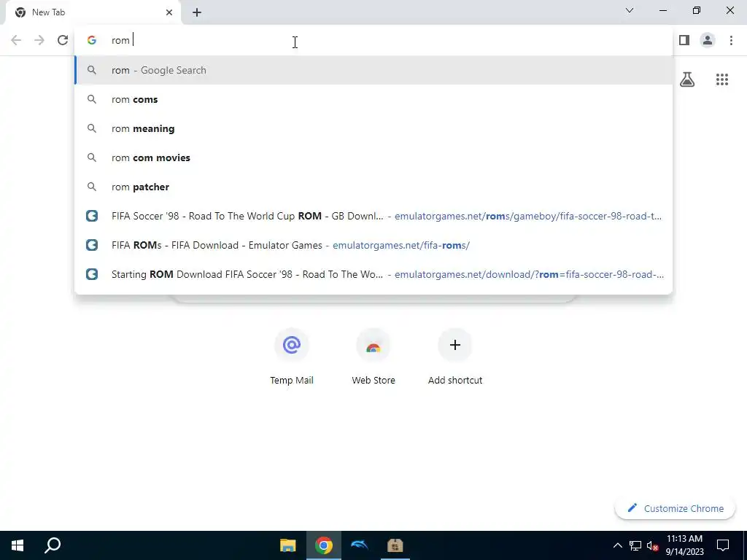The height and width of the screenshot is (560, 747).
Task: Open the package app in taskbar
Action: [x=395, y=545]
